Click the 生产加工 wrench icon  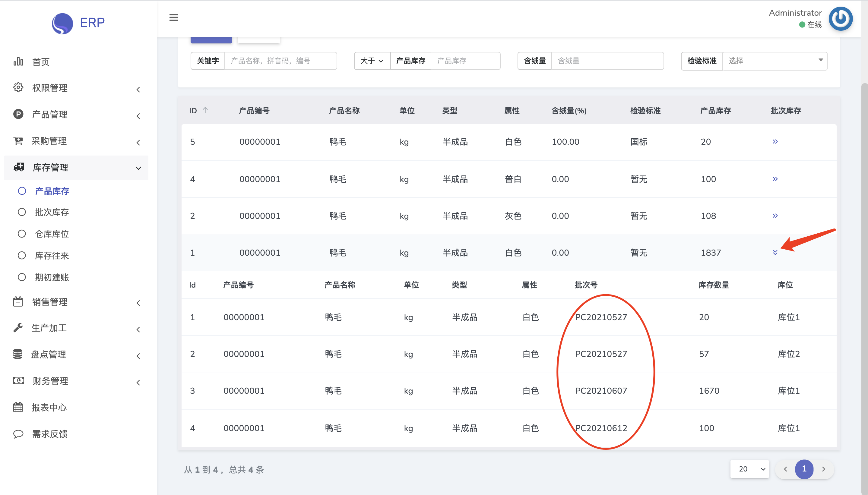18,328
